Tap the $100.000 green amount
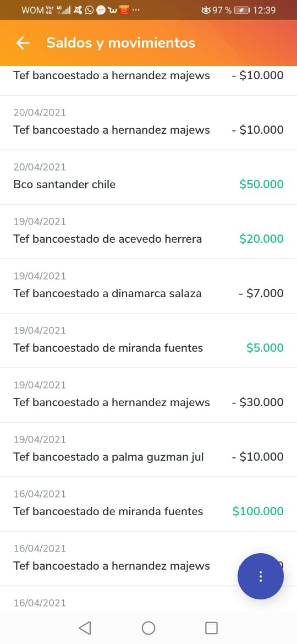Image resolution: width=297 pixels, height=644 pixels. (x=258, y=511)
